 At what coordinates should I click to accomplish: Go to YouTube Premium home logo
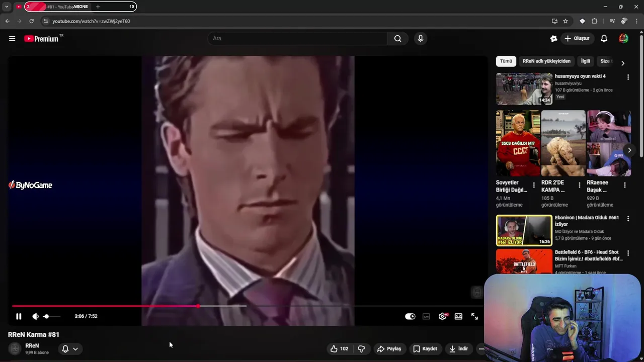coord(41,39)
